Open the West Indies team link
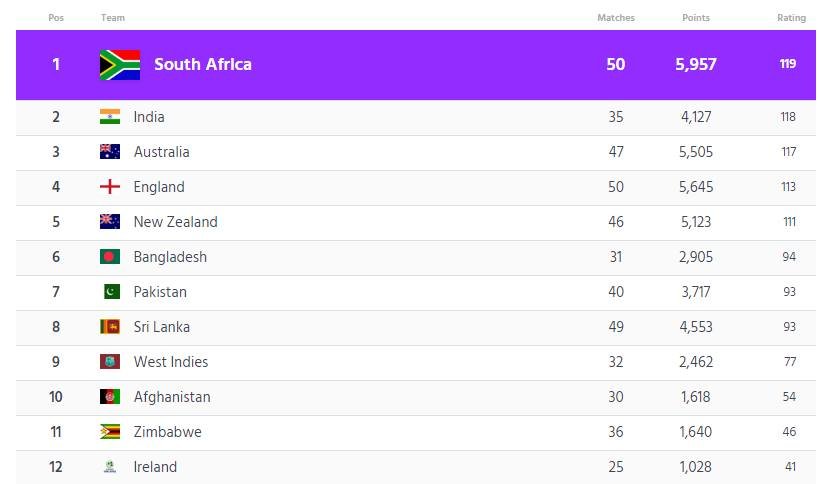 tap(171, 361)
